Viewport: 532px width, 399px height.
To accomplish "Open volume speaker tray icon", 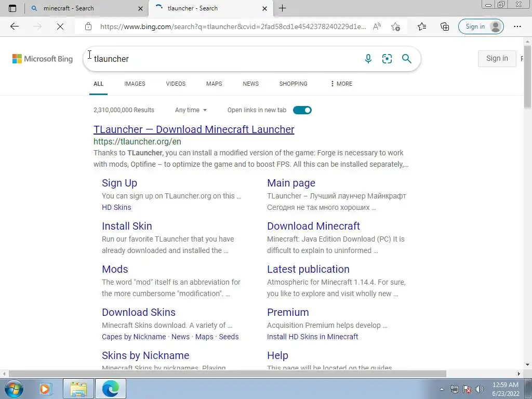I will coord(479,389).
